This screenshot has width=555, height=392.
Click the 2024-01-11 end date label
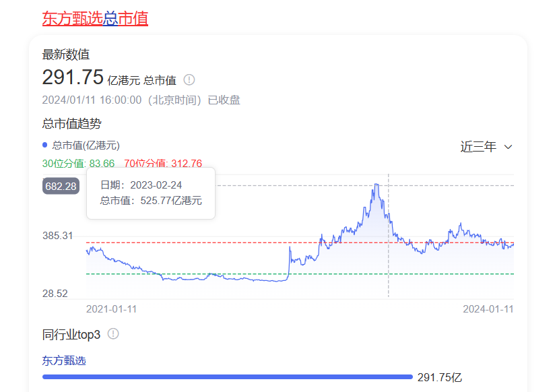(488, 308)
